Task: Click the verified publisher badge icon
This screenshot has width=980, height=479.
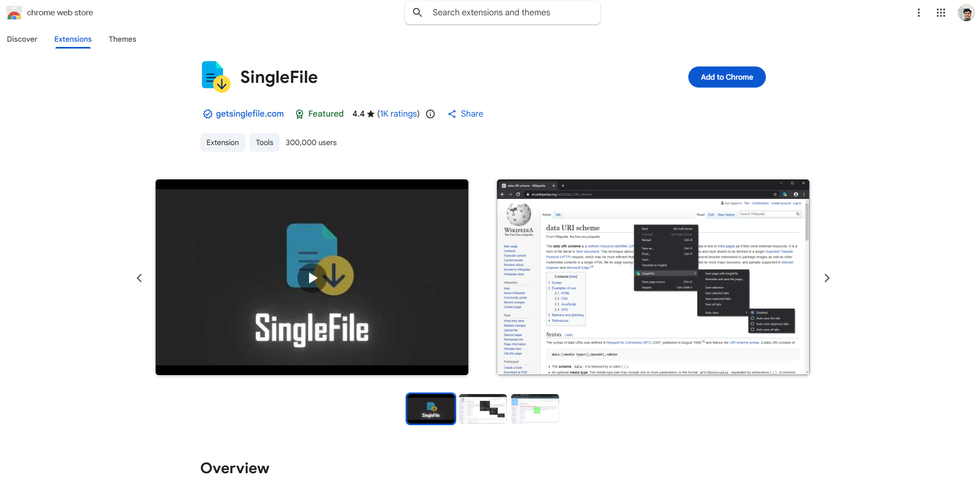Action: point(207,114)
